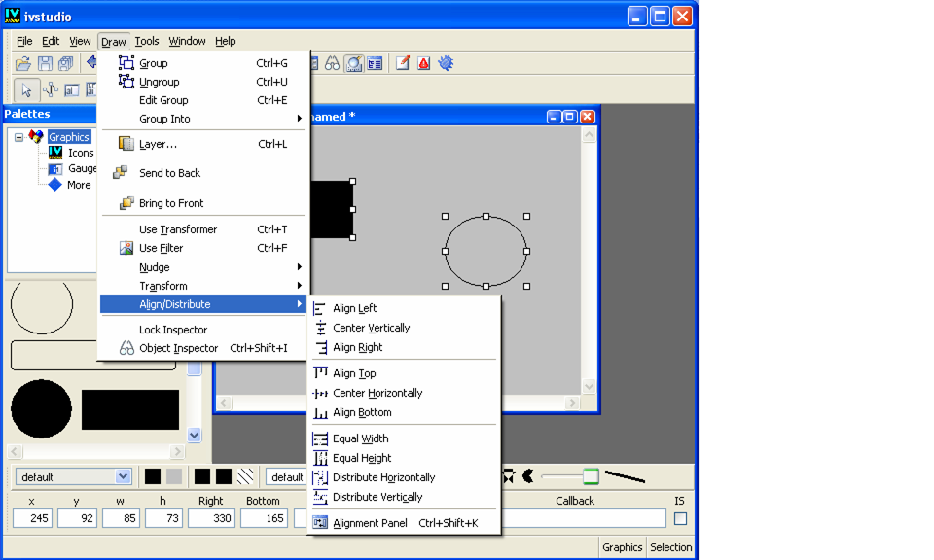Screen dimensions: 934x560
Task: Click the x coordinate input field
Action: [x=32, y=518]
